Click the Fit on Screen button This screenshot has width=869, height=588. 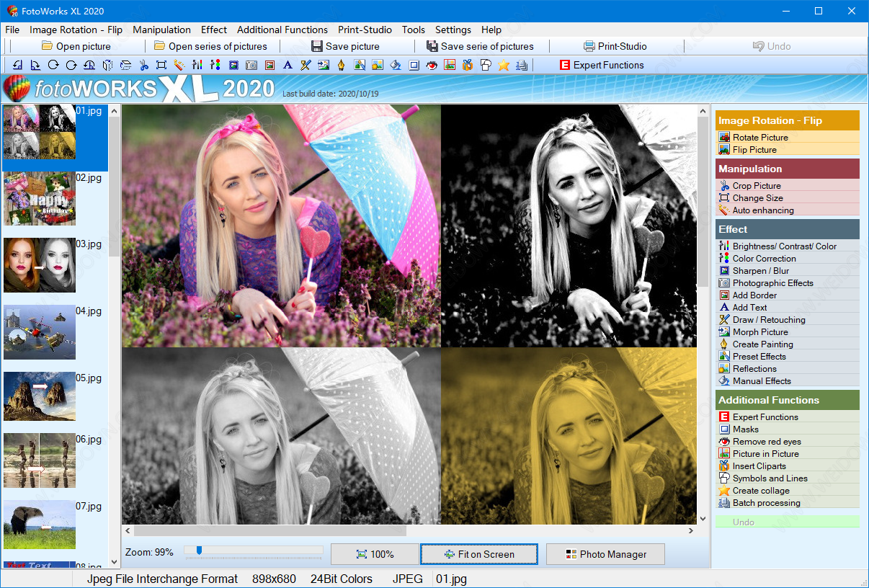click(479, 554)
